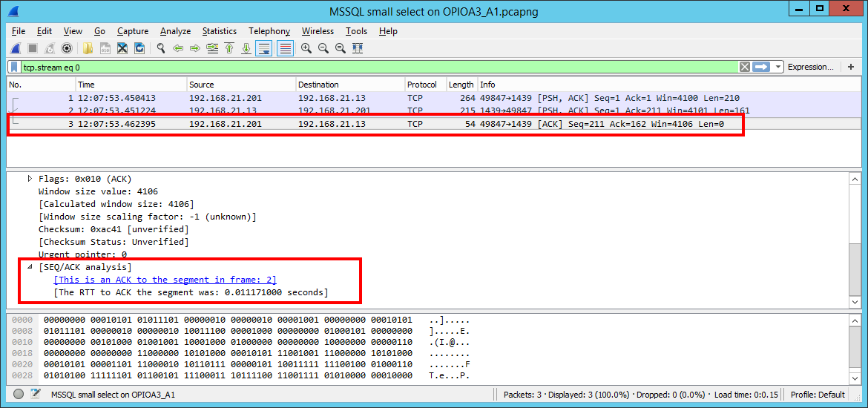Sort by Length column header

(461, 85)
